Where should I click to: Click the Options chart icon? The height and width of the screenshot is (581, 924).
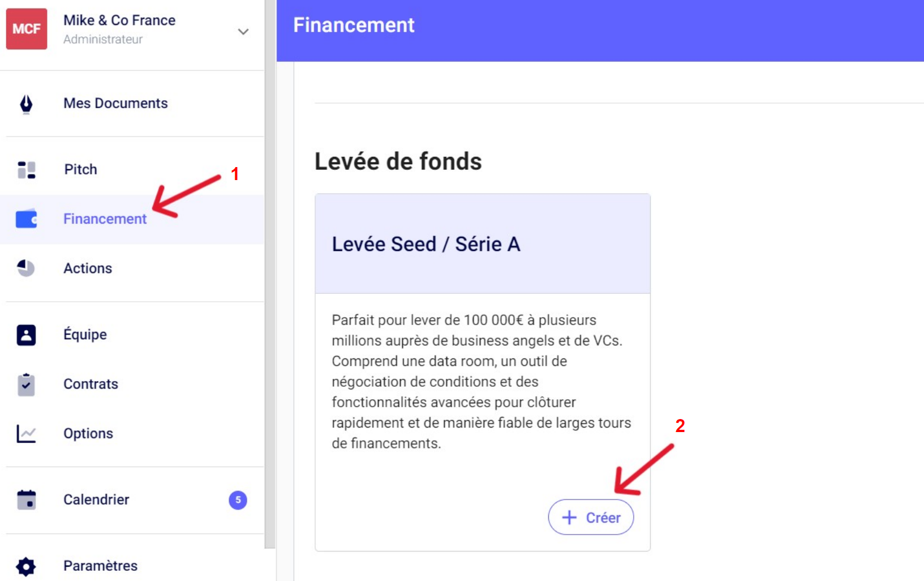[26, 434]
